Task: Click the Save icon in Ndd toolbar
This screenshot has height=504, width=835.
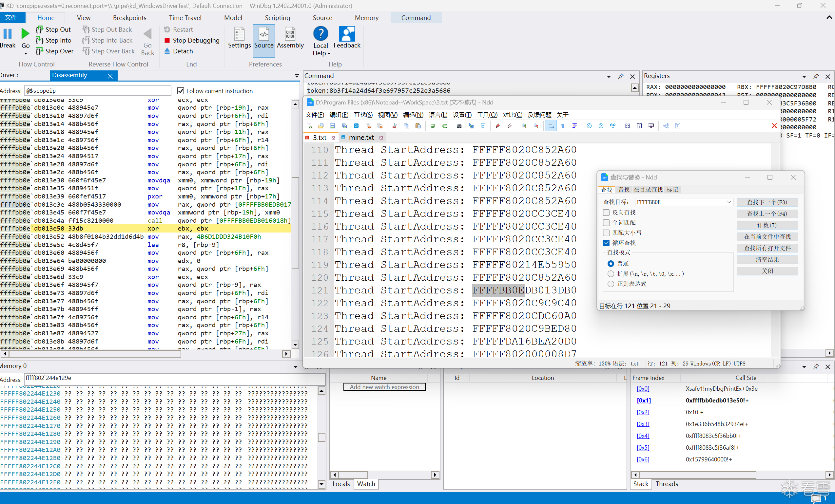Action: tap(332, 126)
